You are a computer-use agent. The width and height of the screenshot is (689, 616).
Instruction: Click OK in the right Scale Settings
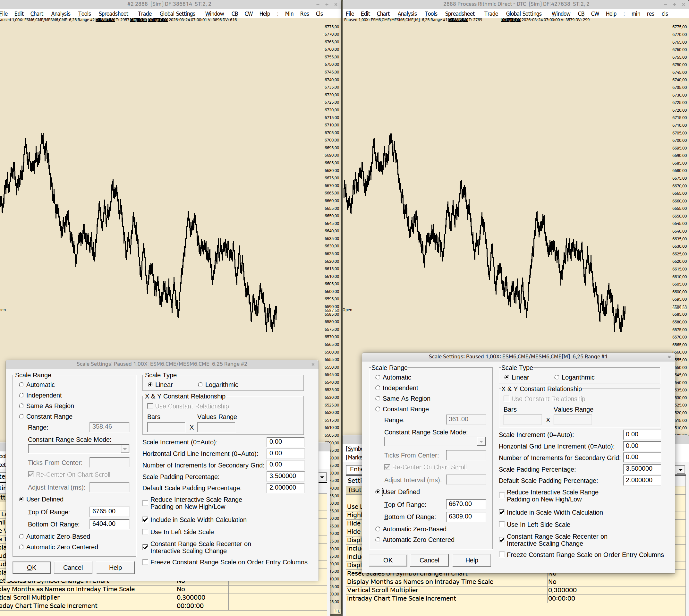pyautogui.click(x=388, y=560)
